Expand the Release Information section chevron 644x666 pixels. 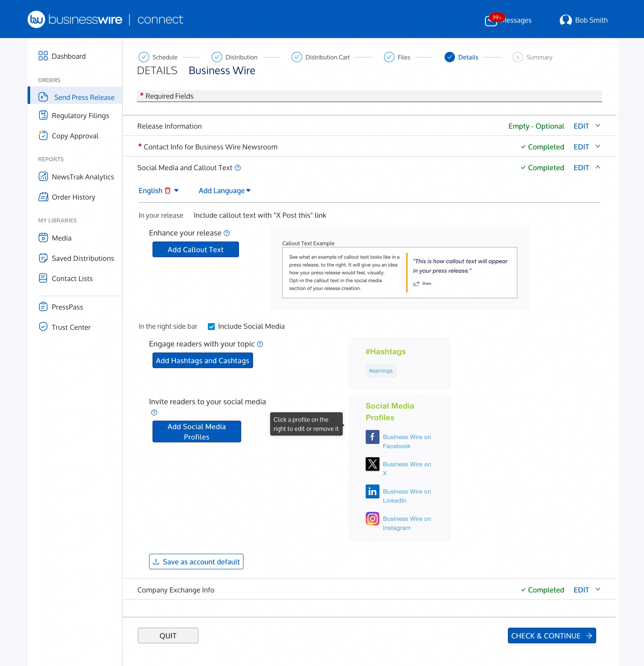tap(598, 126)
